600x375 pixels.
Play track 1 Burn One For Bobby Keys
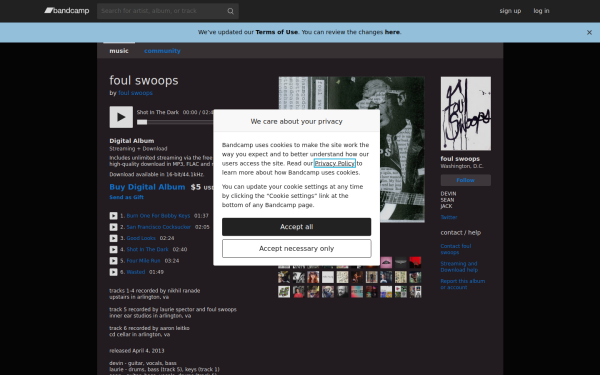tap(113, 216)
